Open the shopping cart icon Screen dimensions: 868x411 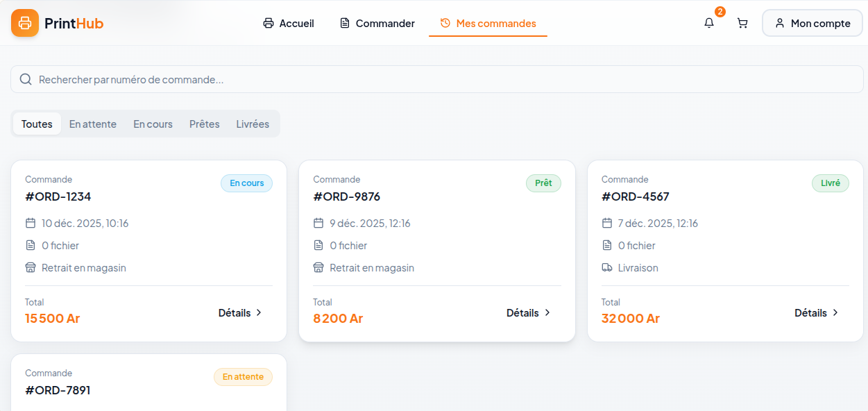[x=742, y=23]
